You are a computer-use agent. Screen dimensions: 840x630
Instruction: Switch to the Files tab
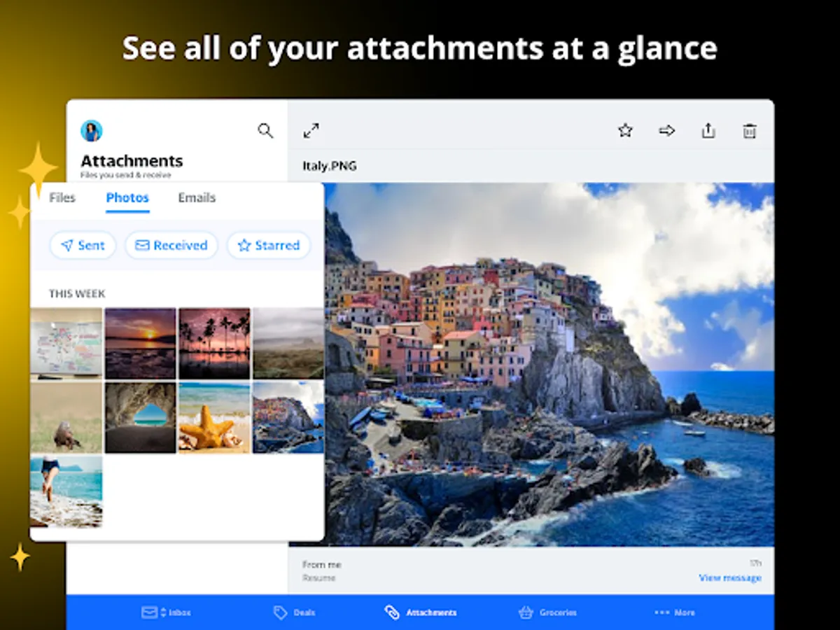(x=62, y=197)
